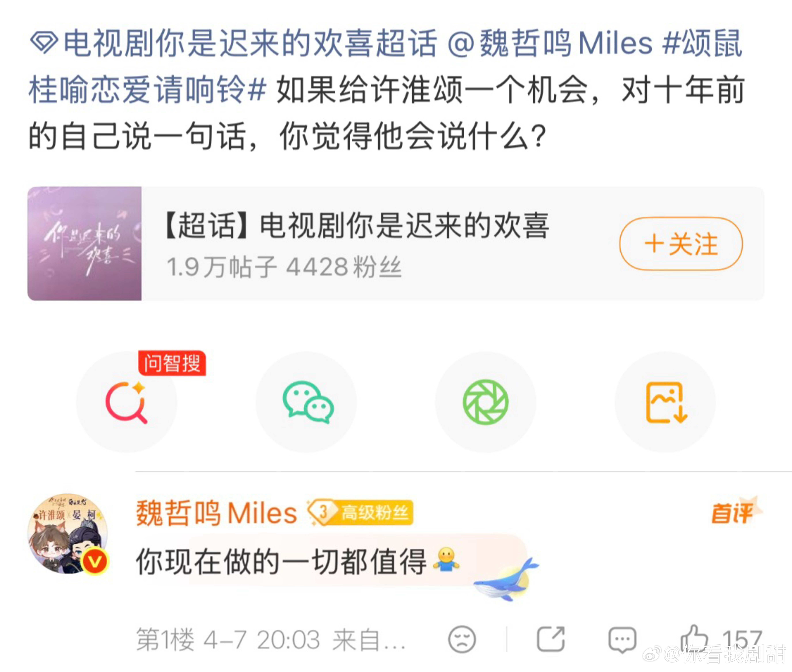Tap the orange save image icon

665,402
